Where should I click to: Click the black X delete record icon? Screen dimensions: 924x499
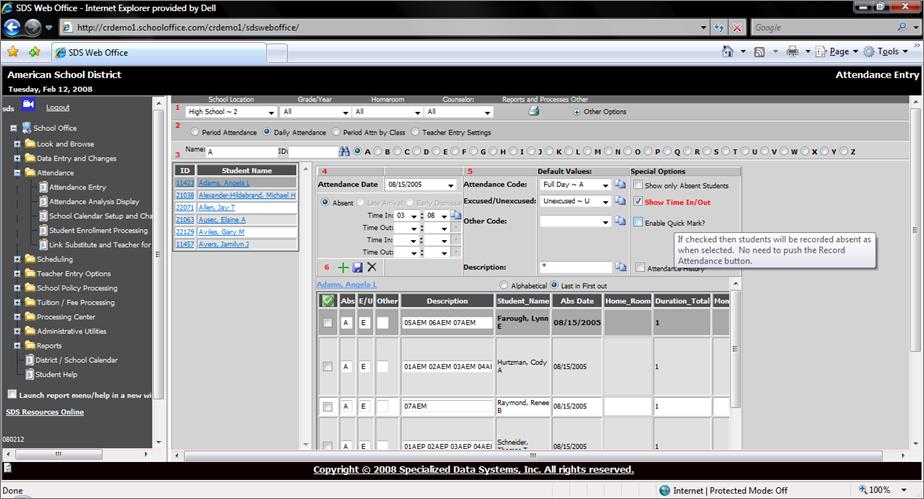372,268
